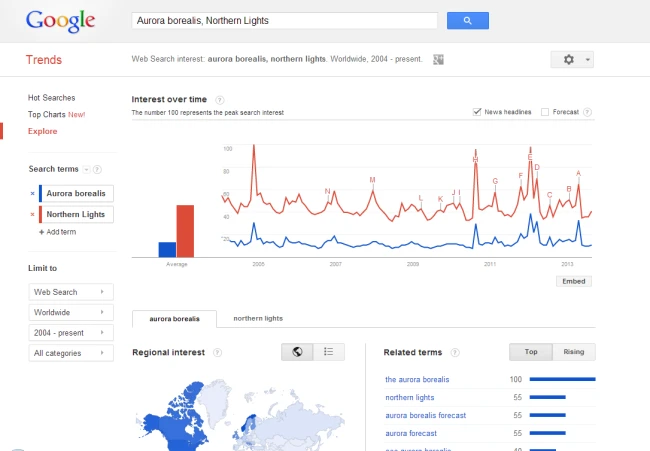Click the blue bar for 'the aurora borealis'
Image resolution: width=650 pixels, height=451 pixels.
click(563, 379)
